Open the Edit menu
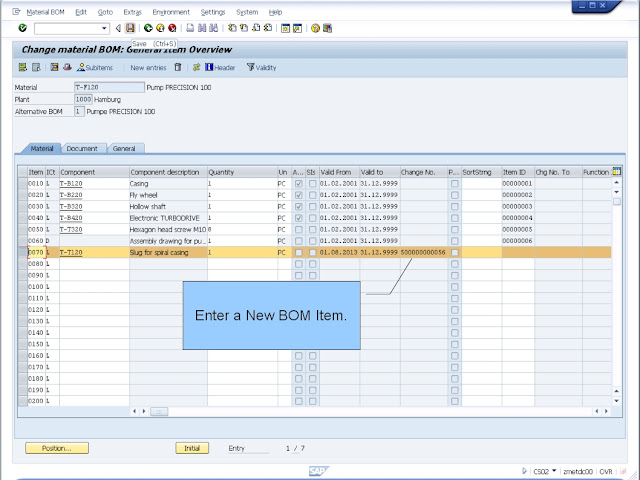This screenshot has height=480, width=640. (81, 12)
